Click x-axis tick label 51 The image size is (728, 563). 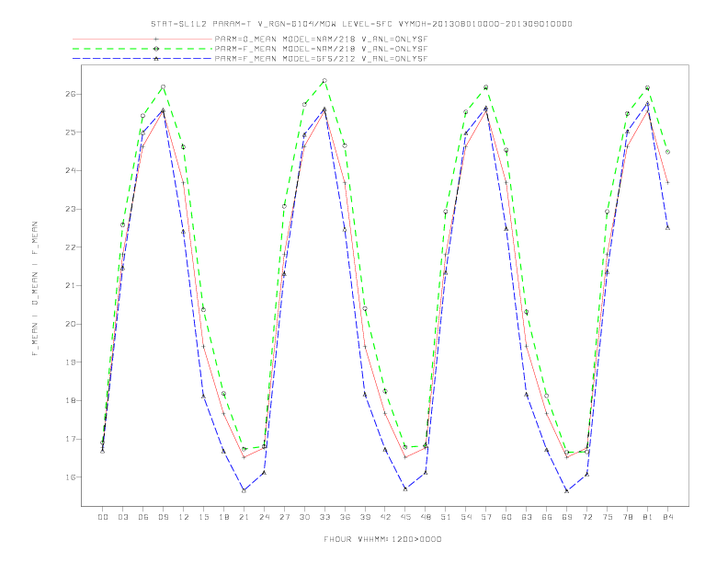pos(446,517)
